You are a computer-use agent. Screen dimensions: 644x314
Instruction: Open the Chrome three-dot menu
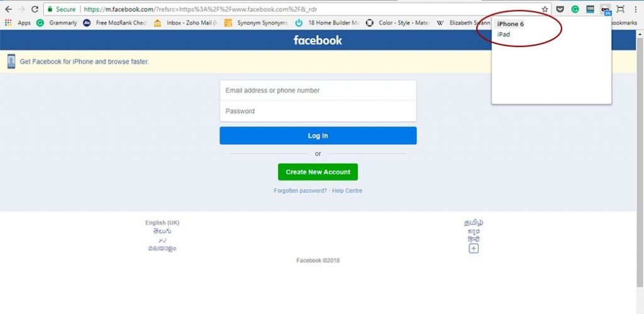tap(635, 9)
